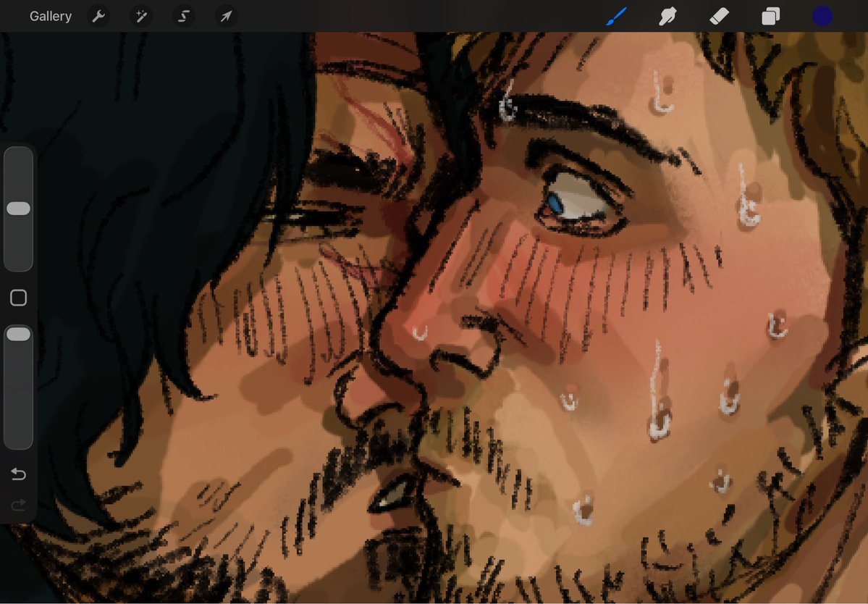This screenshot has height=604, width=868.
Task: Open the active color picker
Action: click(x=822, y=16)
